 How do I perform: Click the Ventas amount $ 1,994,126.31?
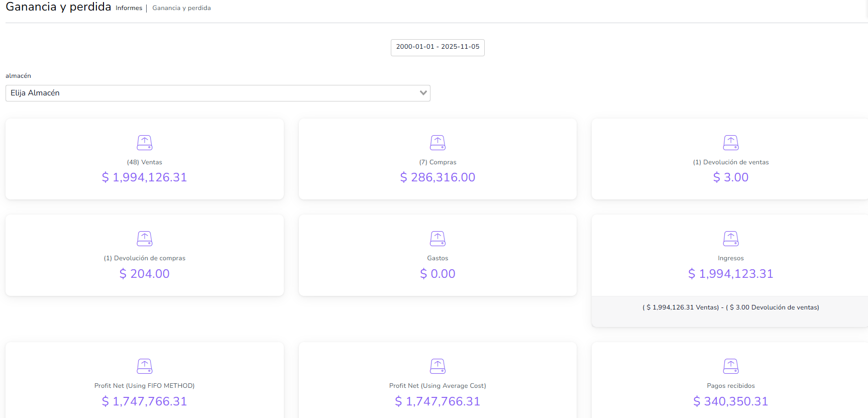pyautogui.click(x=144, y=177)
